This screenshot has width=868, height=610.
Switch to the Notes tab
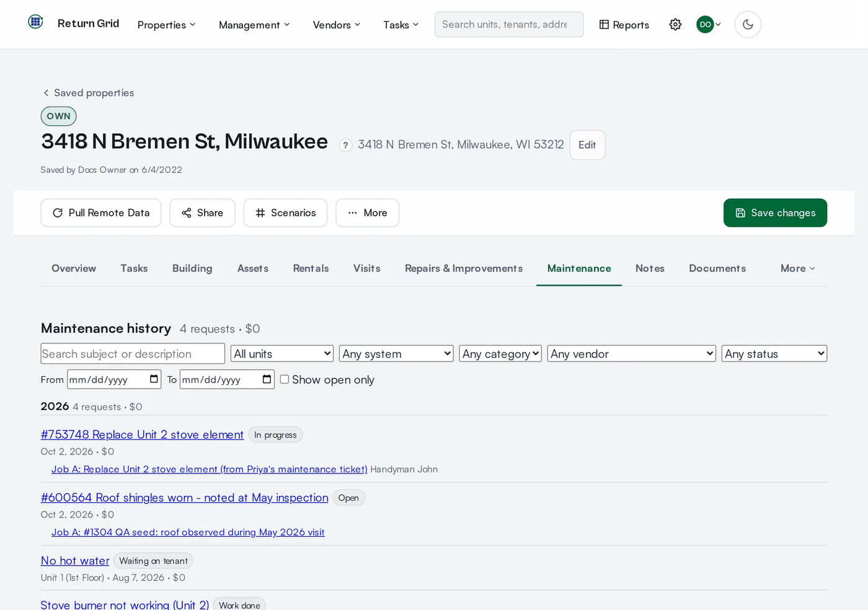(x=650, y=268)
